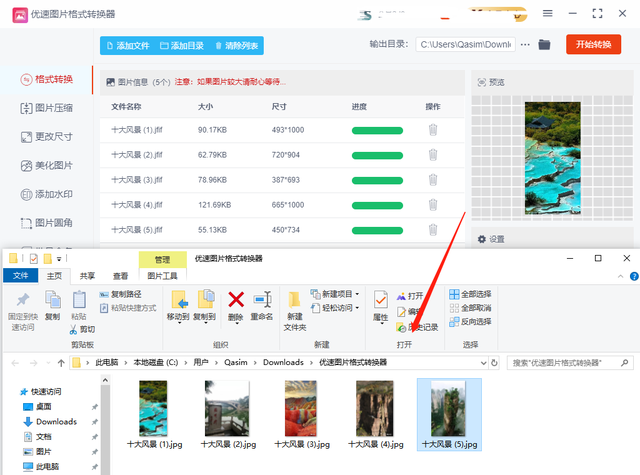
Task: Click the output directory path field
Action: pos(465,44)
